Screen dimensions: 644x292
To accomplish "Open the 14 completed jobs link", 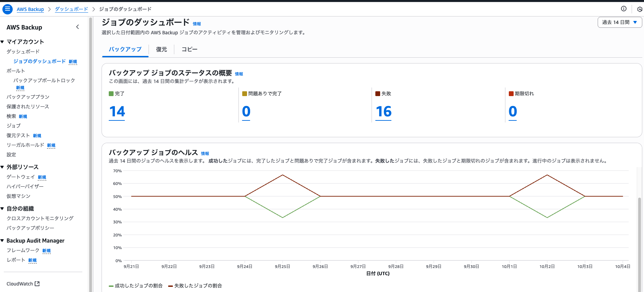I will (x=117, y=112).
